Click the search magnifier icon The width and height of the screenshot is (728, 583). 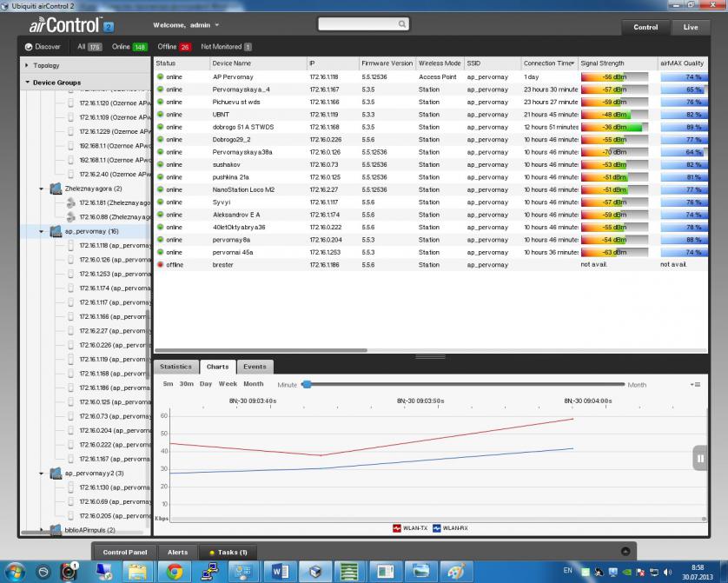coord(402,23)
